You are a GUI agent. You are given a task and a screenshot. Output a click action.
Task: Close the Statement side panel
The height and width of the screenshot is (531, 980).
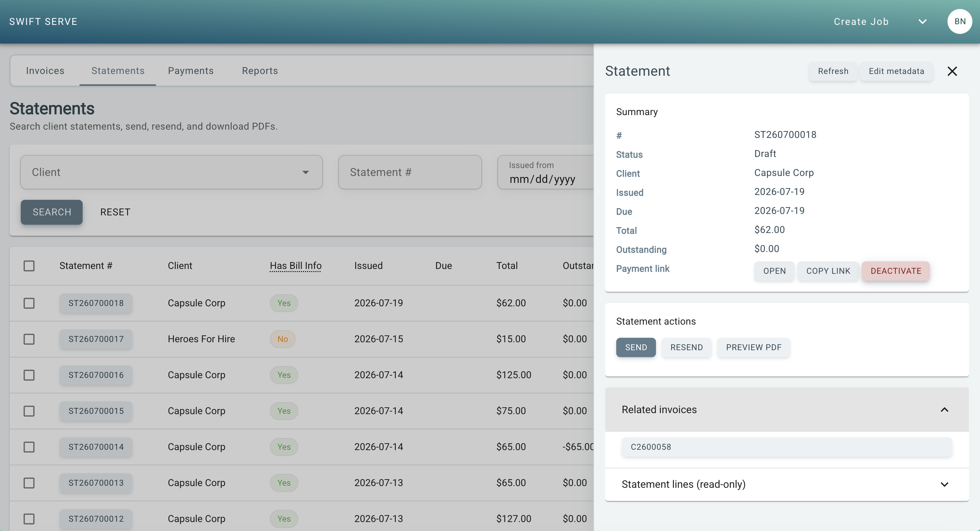952,71
